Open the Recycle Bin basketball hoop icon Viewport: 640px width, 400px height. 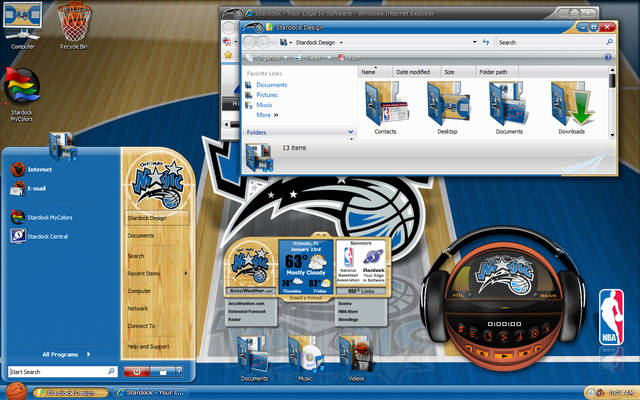click(x=73, y=24)
